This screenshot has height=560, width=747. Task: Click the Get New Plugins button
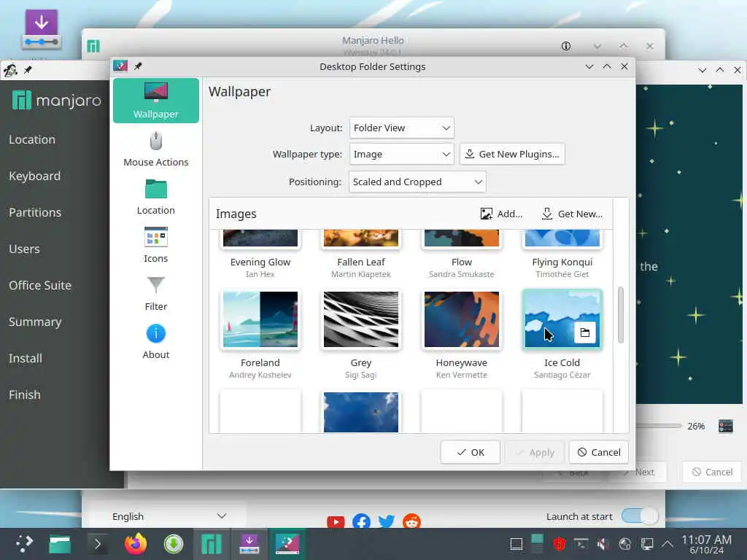(512, 154)
